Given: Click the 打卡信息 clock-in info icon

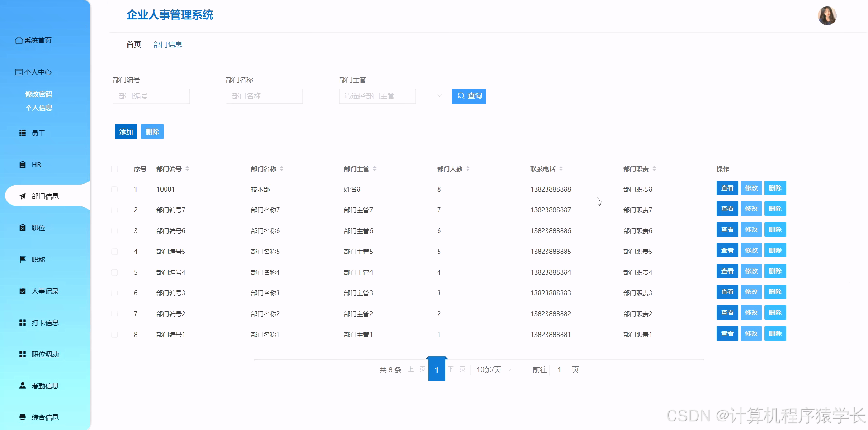Looking at the screenshot, I should click(x=23, y=322).
